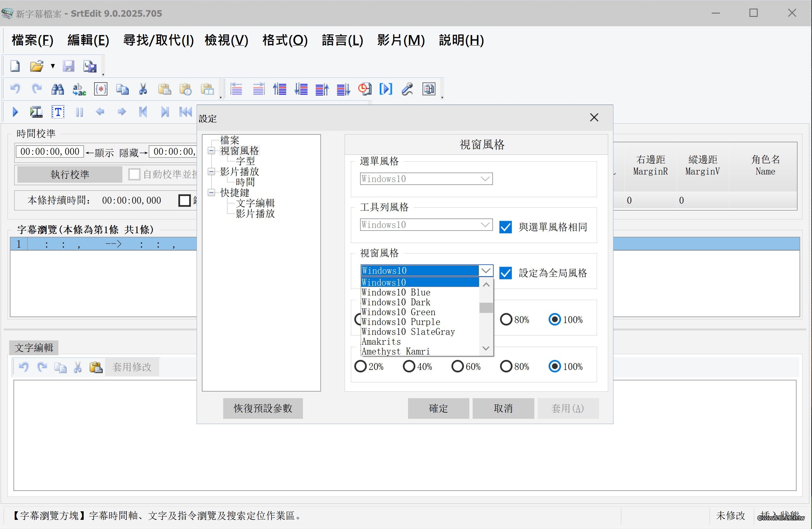The height and width of the screenshot is (529, 812).
Task: Click the blue left arrow icon
Action: tap(100, 112)
